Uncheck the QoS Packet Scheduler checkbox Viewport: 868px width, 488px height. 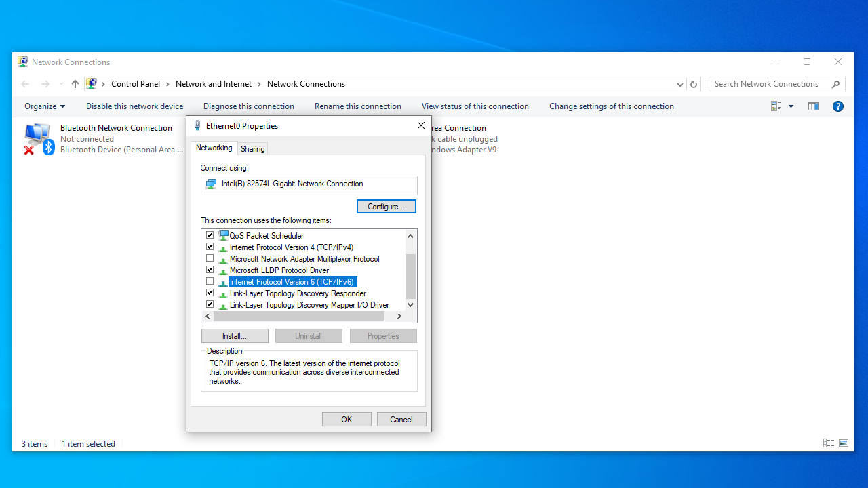210,235
